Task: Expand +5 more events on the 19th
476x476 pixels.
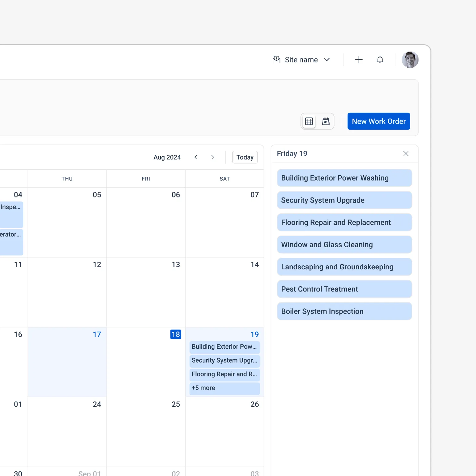Action: click(x=224, y=388)
